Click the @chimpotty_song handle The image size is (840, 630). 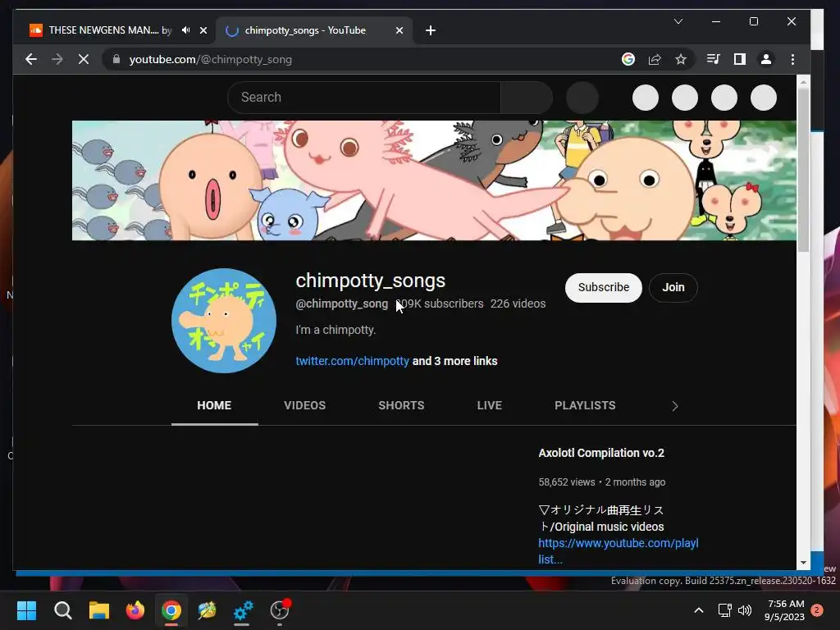coord(342,304)
